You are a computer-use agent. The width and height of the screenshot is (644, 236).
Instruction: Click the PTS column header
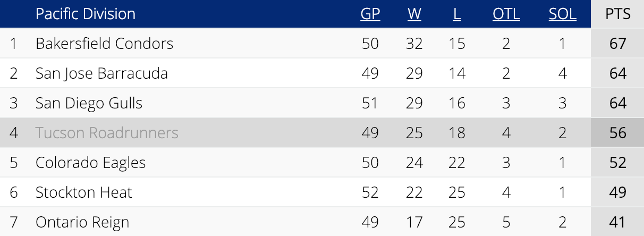tap(618, 14)
